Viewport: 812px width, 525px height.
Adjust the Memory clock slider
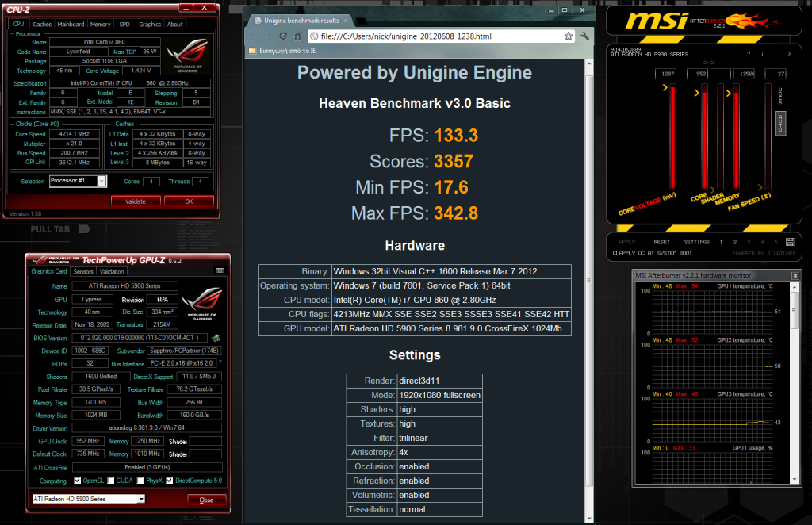pos(736,137)
